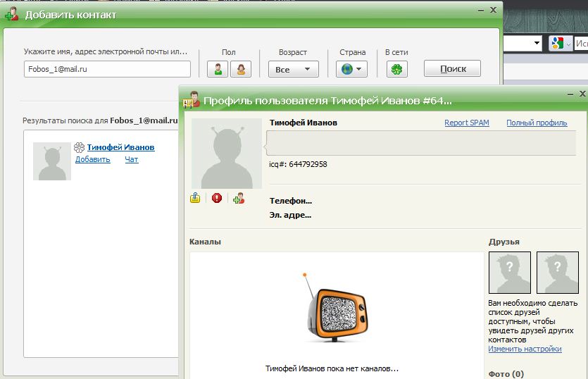Viewport: 588px width, 379px height.
Task: Click the Фото (0) heading
Action: pyautogui.click(x=506, y=374)
